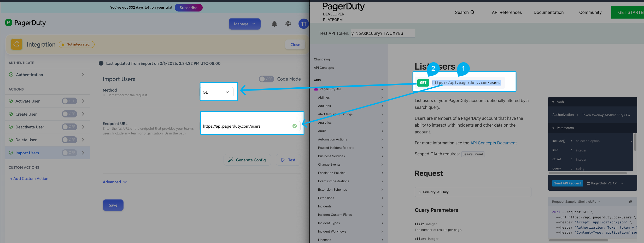Open the Slack integration icon in header
644x243 pixels.
288,24
